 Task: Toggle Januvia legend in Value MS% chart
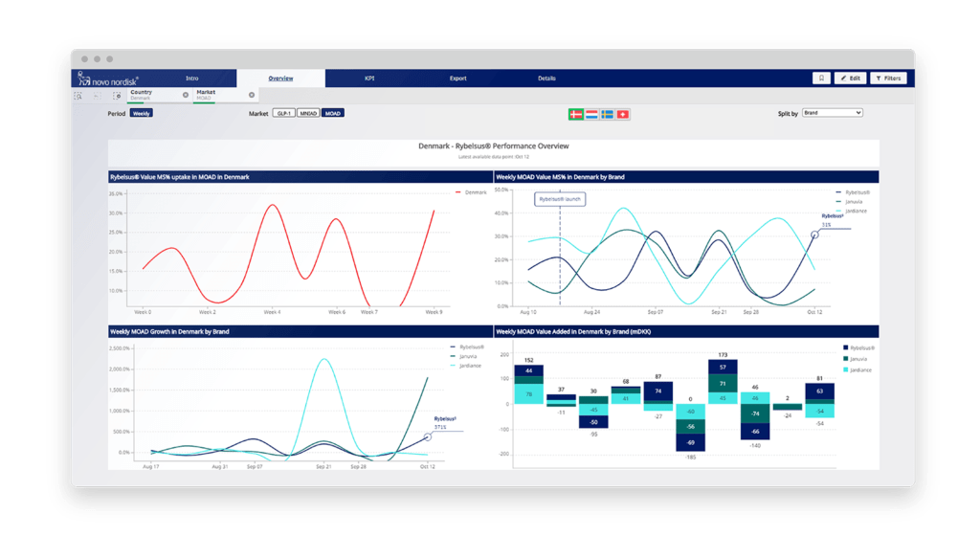tap(850, 202)
